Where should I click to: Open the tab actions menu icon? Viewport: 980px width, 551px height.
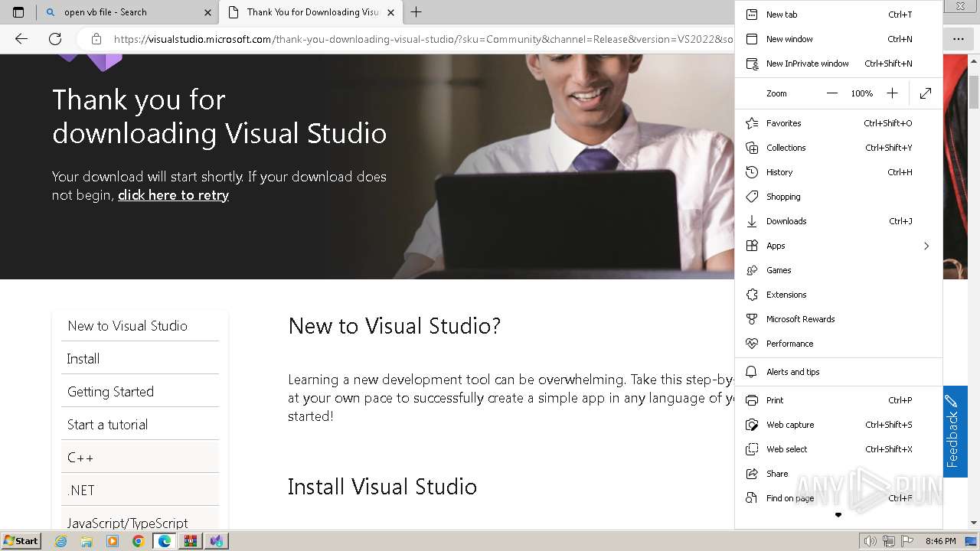coord(18,12)
